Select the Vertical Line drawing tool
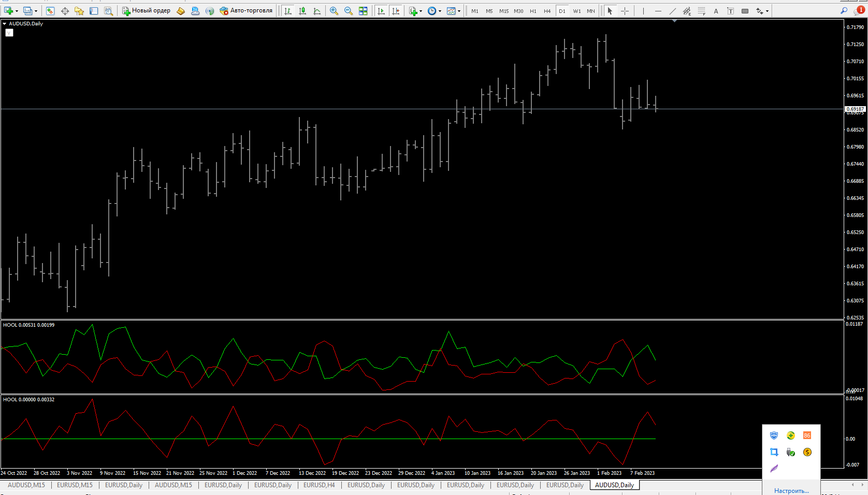This screenshot has height=495, width=868. (x=643, y=11)
